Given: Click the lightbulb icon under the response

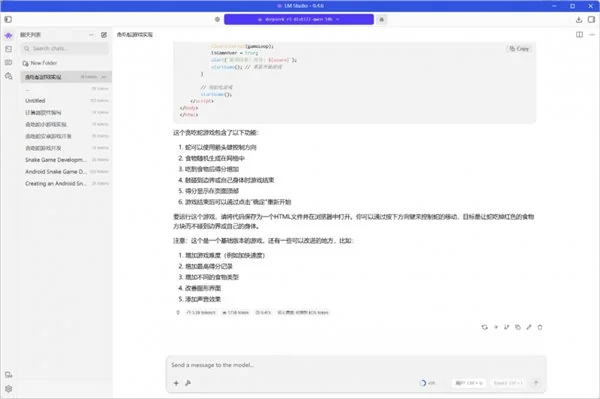Looking at the screenshot, I should click(178, 313).
